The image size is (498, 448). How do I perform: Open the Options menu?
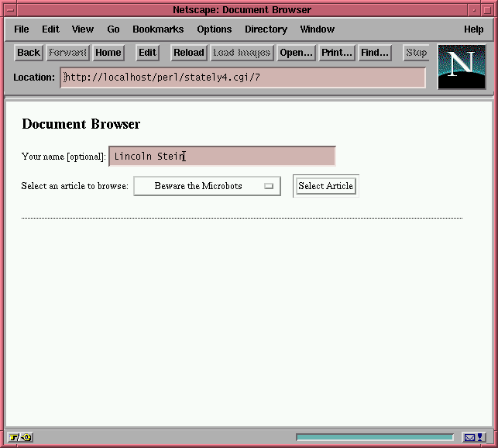(x=214, y=29)
